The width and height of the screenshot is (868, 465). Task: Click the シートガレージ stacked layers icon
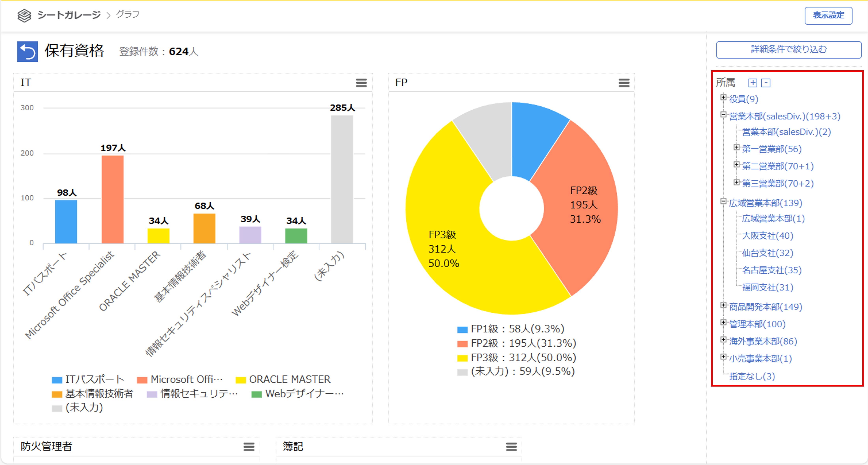(24, 15)
